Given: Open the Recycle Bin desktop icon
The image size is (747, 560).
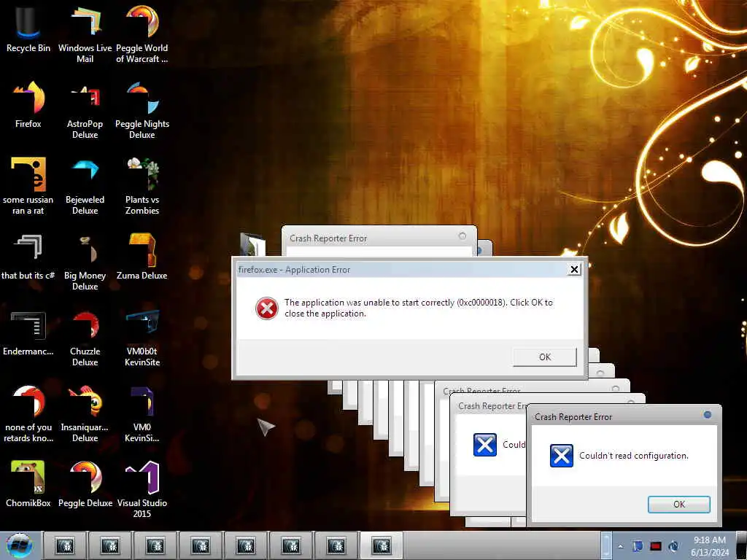Looking at the screenshot, I should click(x=28, y=28).
